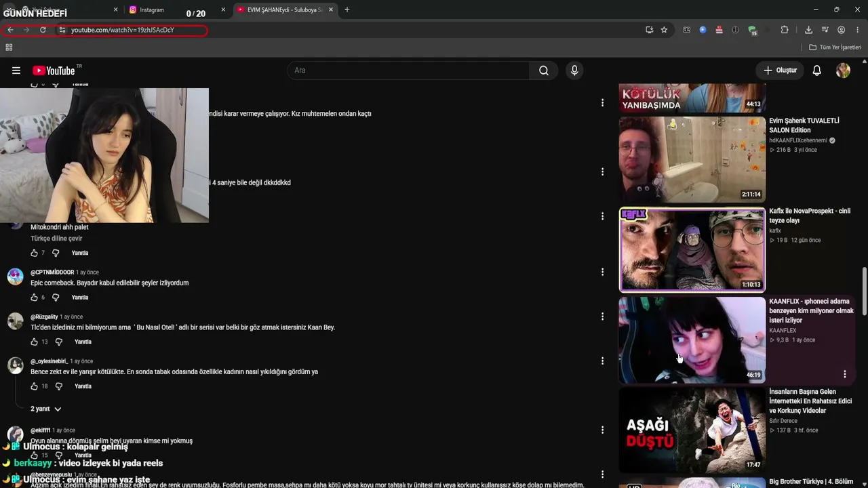Open Evim Şahenk TUVALETLİ SALON Edition thumbnail
Image resolution: width=868 pixels, height=488 pixels.
click(692, 159)
